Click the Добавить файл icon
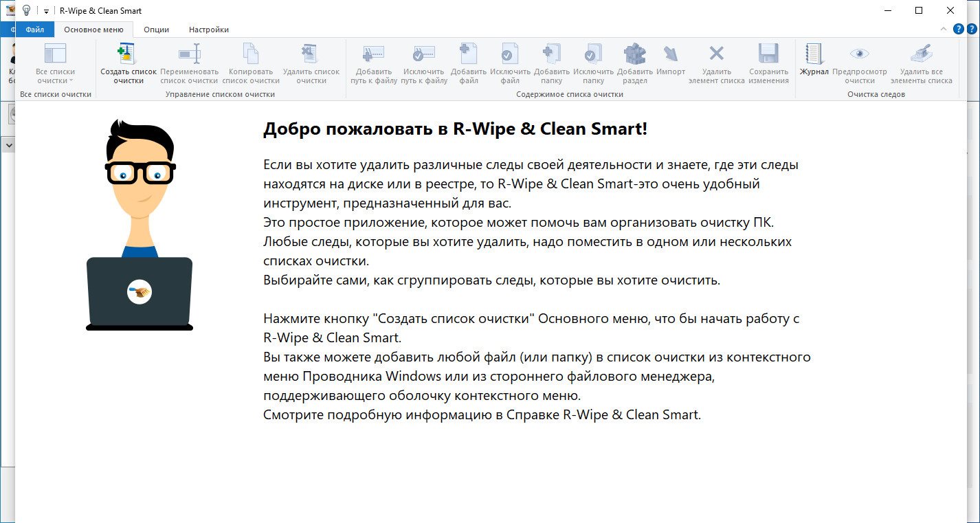The width and height of the screenshot is (980, 523). tap(469, 54)
